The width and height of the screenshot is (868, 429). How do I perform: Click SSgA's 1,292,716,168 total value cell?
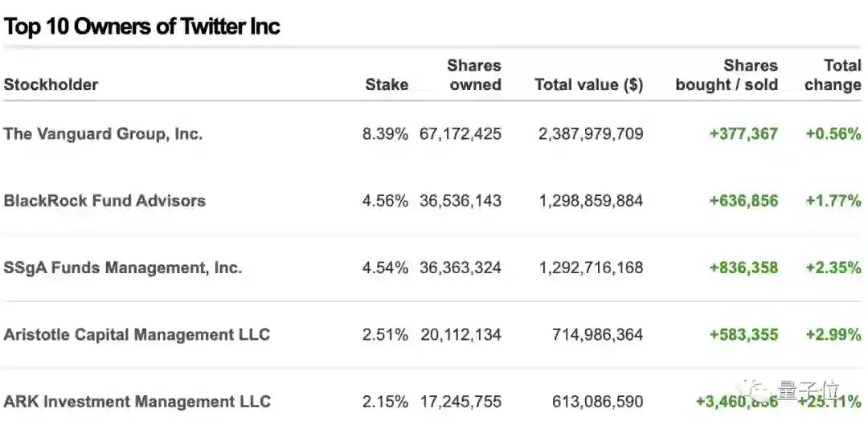(591, 268)
